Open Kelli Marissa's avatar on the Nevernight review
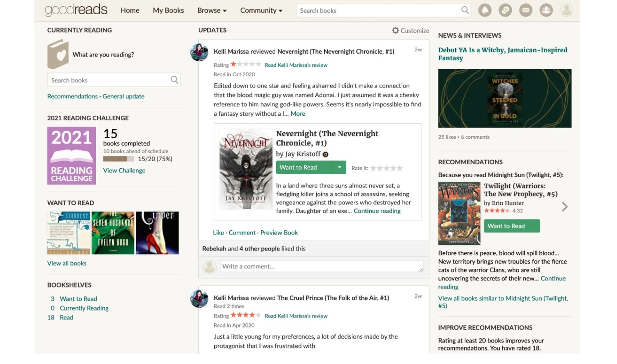The height and width of the screenshot is (364, 617). [199, 52]
